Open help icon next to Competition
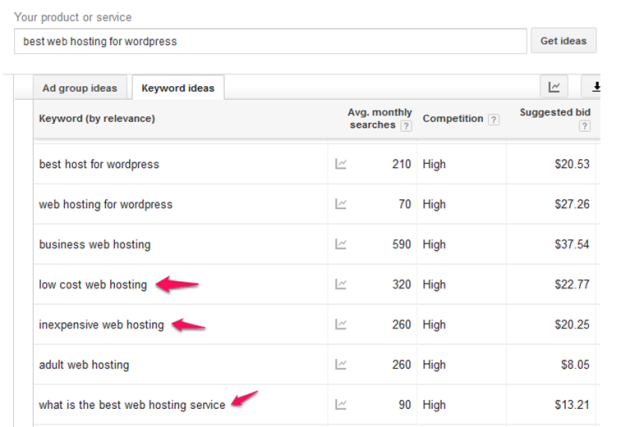Viewport: 630px width, 427px height. 494,119
